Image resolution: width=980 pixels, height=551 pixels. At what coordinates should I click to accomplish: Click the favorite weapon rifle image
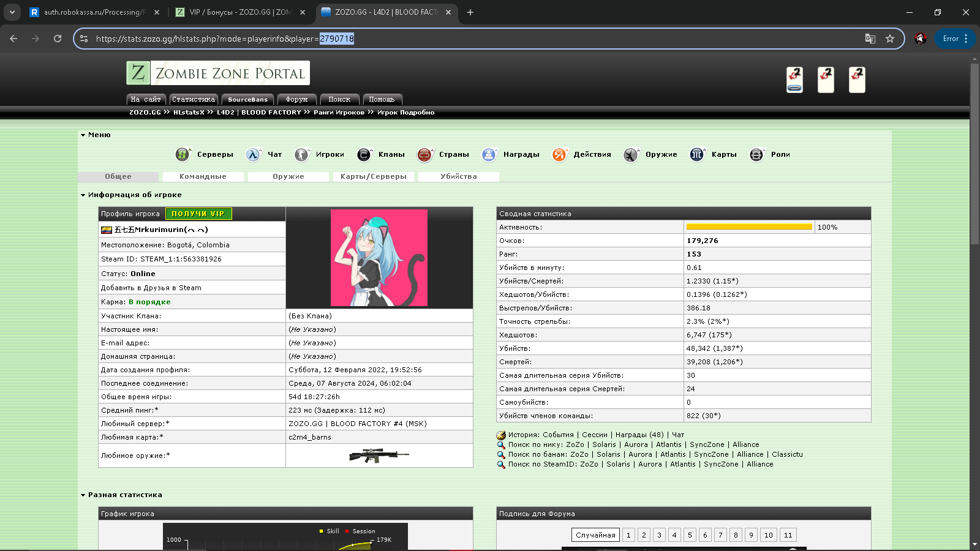click(x=379, y=455)
